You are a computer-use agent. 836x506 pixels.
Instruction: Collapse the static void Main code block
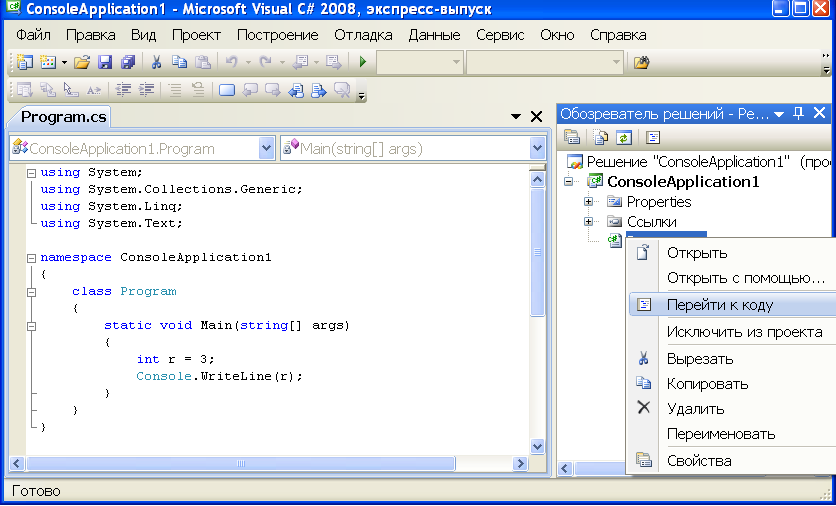31,326
